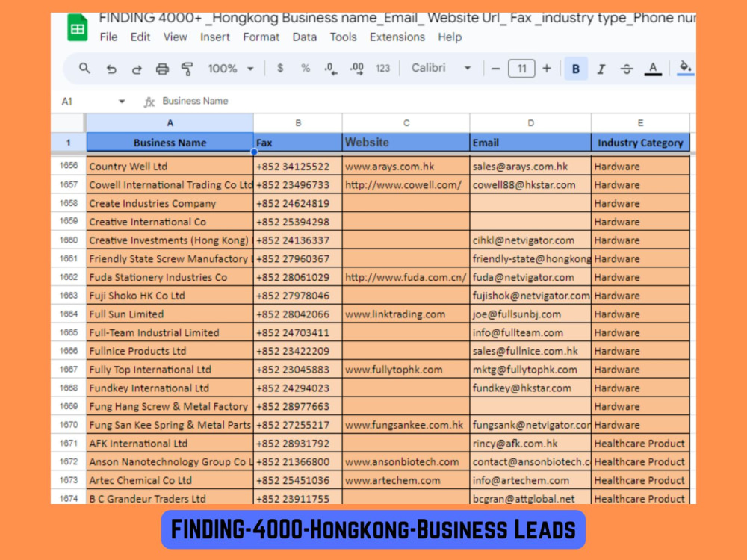Open the fill color picker
Screen dimensions: 747x560
(x=685, y=68)
